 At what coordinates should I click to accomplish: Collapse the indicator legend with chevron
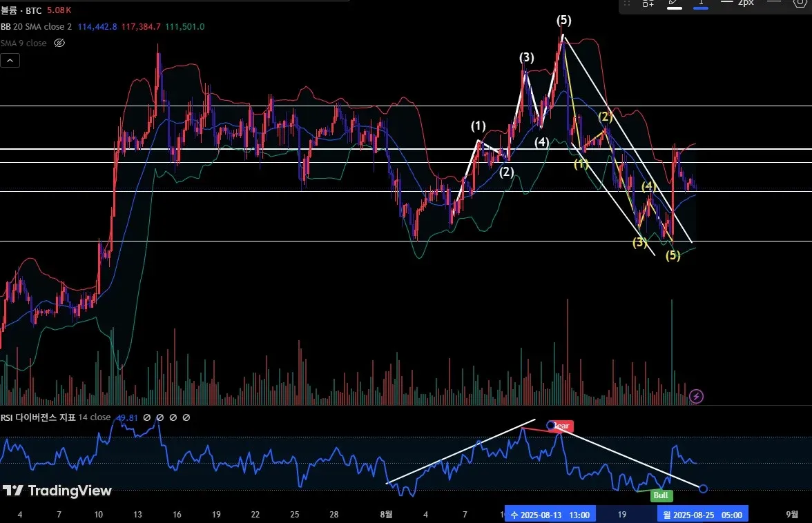click(x=10, y=61)
